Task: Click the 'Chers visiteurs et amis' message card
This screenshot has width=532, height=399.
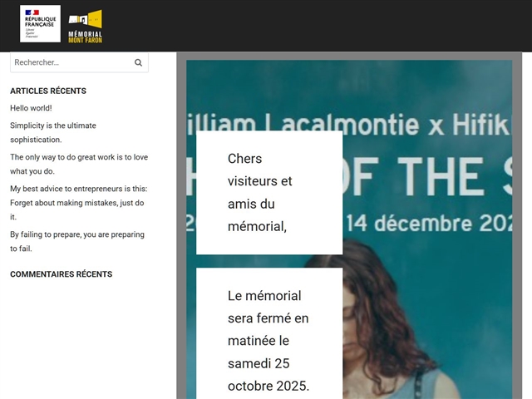Action: click(268, 192)
